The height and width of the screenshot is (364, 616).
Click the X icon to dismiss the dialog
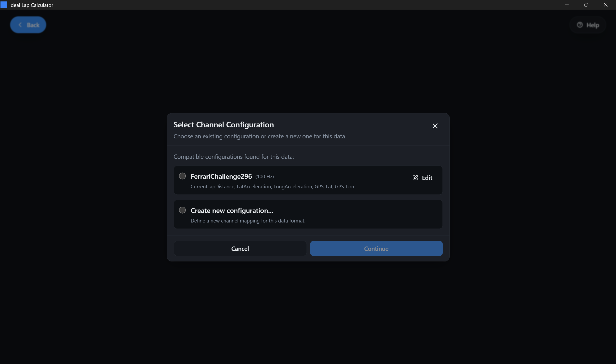[x=435, y=126]
